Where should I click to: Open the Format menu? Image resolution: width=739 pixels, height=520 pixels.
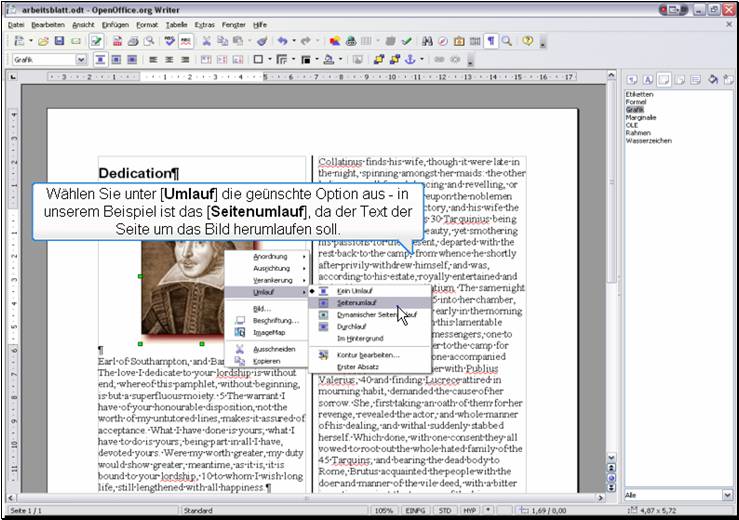tap(147, 23)
